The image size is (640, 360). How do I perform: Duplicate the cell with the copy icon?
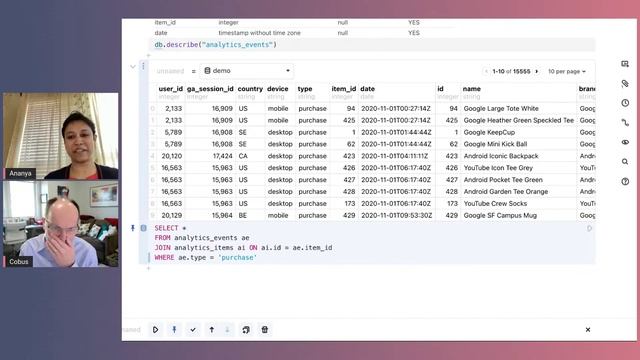(x=246, y=329)
